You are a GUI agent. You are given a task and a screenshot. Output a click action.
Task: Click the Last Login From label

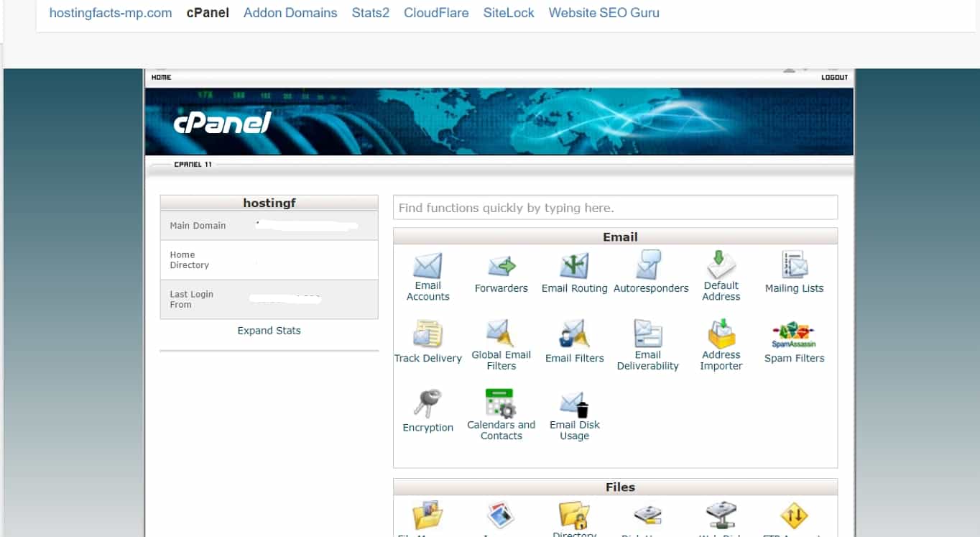[x=191, y=300]
